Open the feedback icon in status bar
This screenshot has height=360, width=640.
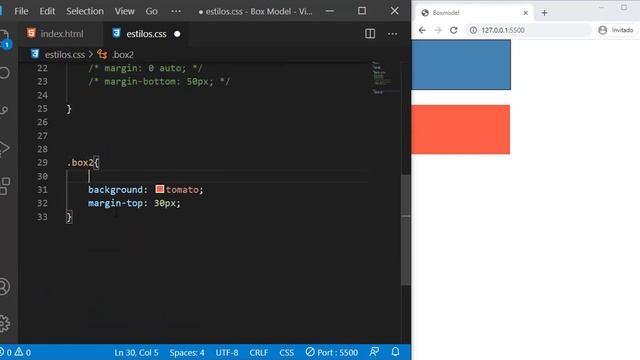(x=374, y=352)
